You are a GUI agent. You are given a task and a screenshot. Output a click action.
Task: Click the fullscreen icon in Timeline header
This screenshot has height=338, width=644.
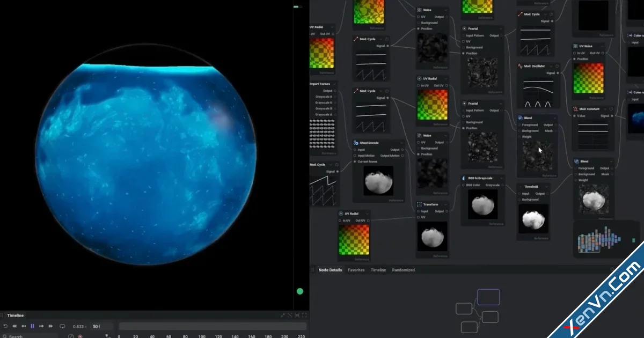305,315
